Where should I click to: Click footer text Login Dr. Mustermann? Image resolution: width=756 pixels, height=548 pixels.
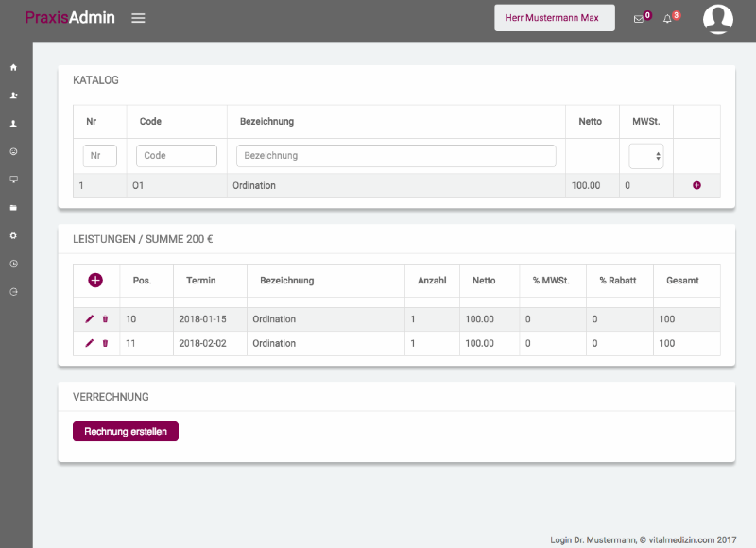(593, 540)
